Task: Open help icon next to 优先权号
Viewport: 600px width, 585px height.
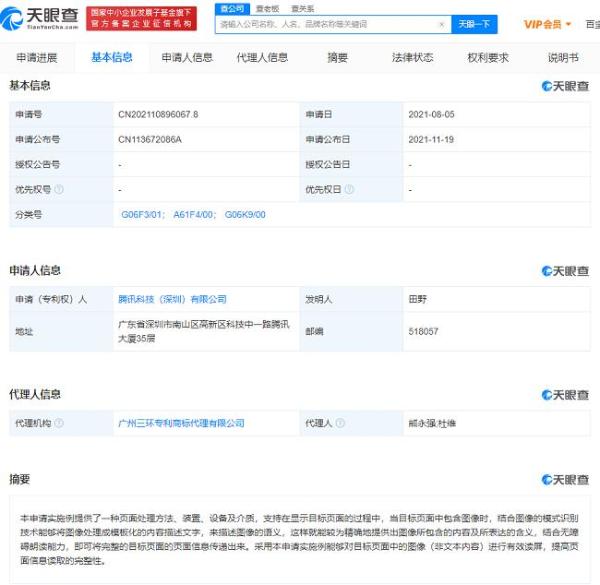Action: (59, 189)
